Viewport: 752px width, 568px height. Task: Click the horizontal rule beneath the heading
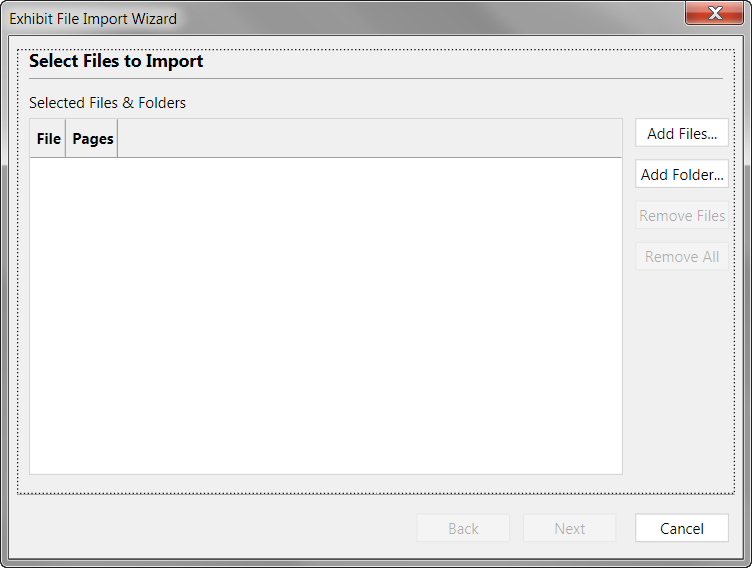(376, 78)
